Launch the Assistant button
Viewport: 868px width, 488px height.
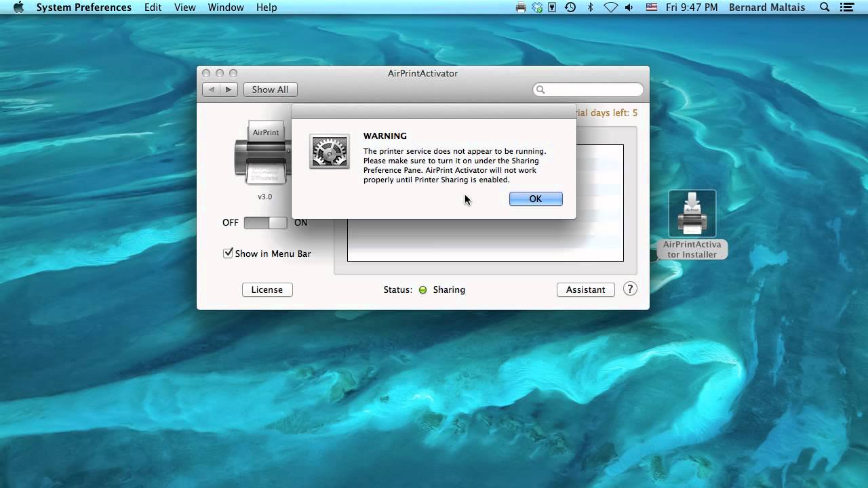(x=585, y=289)
